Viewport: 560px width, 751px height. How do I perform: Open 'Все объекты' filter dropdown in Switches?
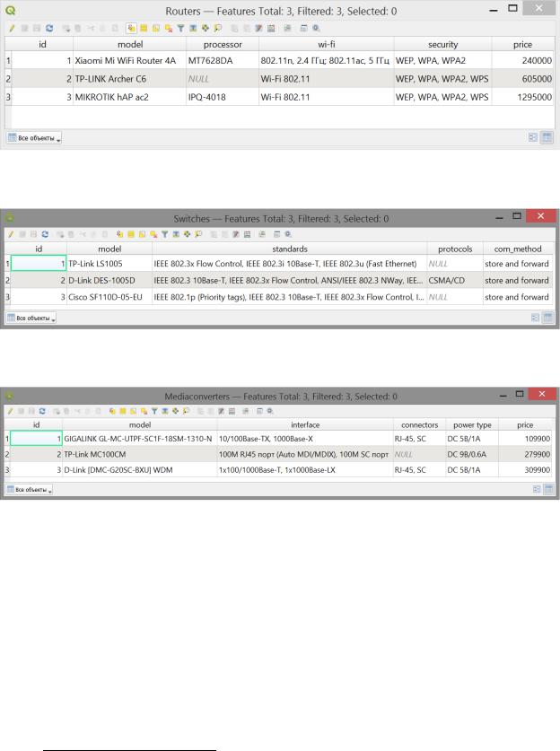31,318
